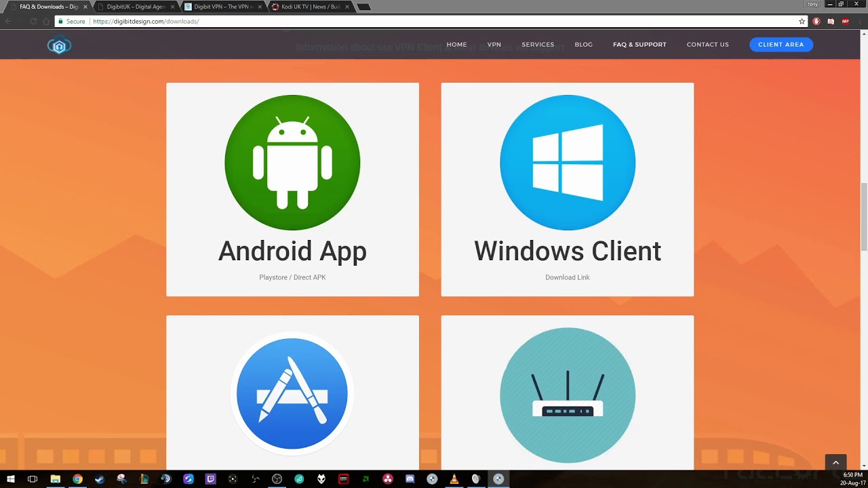Switch to the FAQ & Downloads tab
The height and width of the screenshot is (488, 868).
tap(47, 7)
